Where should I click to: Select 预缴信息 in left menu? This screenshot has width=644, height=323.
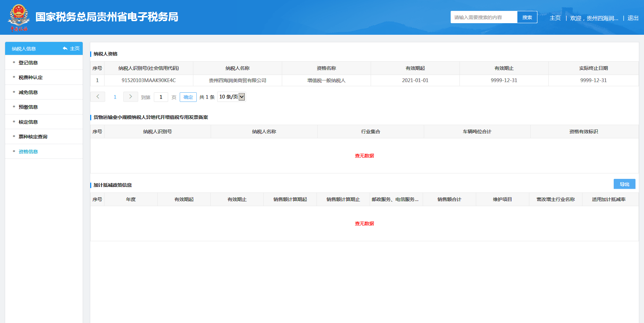28,107
